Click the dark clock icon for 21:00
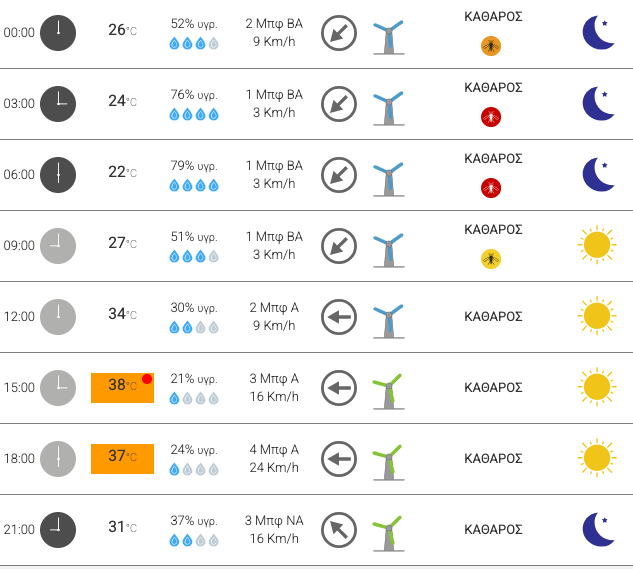The image size is (633, 569). coord(58,530)
